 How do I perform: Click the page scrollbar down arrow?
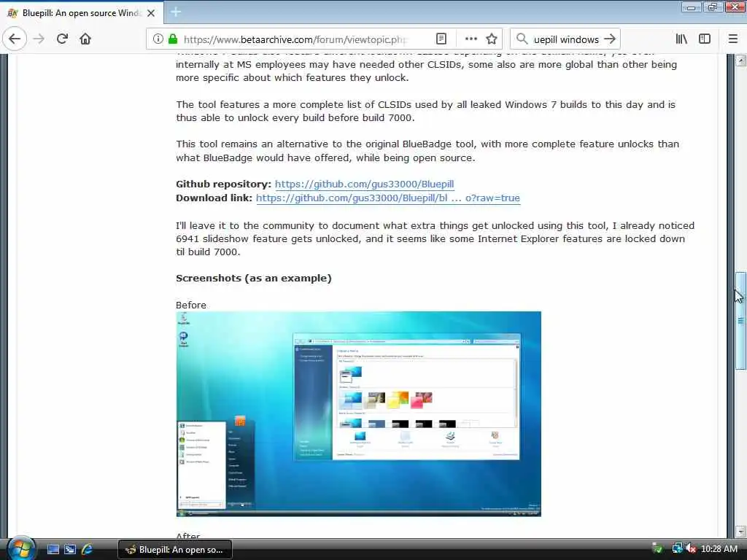coord(740,531)
